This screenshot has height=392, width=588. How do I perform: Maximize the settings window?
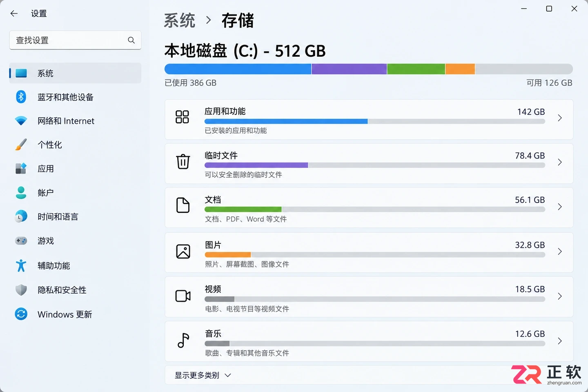click(x=549, y=9)
